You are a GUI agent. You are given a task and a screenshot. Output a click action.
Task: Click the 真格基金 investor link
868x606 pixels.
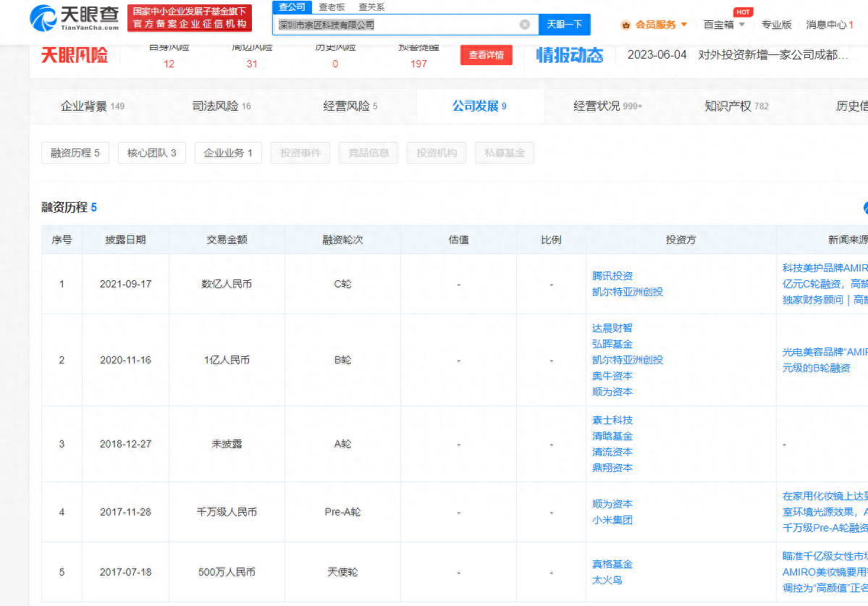click(612, 564)
